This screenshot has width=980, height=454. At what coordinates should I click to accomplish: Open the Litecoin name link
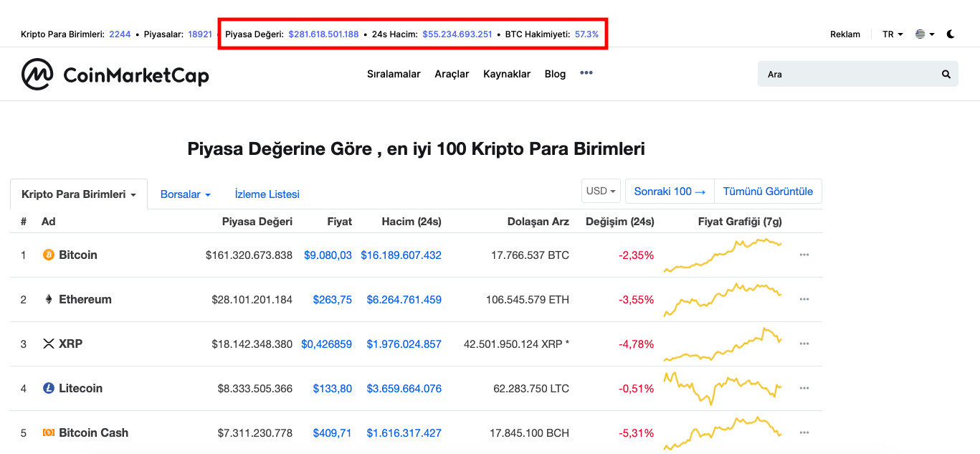[x=80, y=388]
